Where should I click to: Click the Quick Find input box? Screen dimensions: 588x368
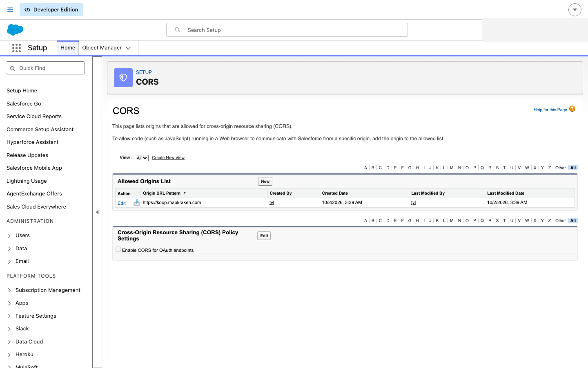45,68
